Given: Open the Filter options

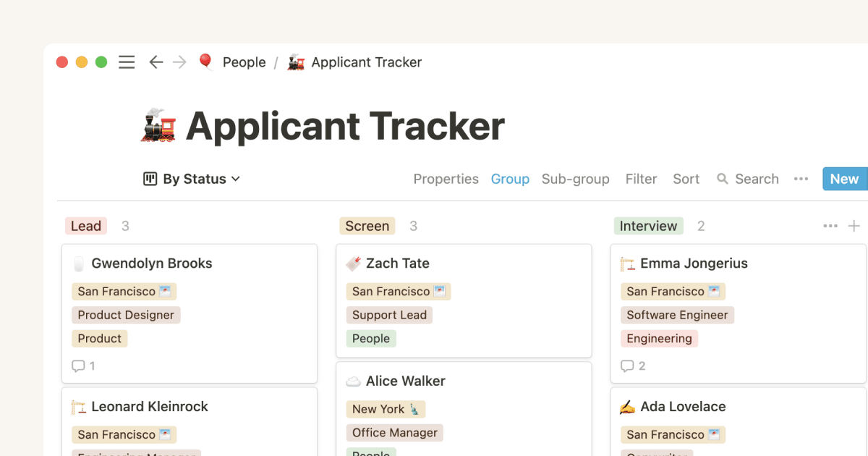Looking at the screenshot, I should pos(641,179).
